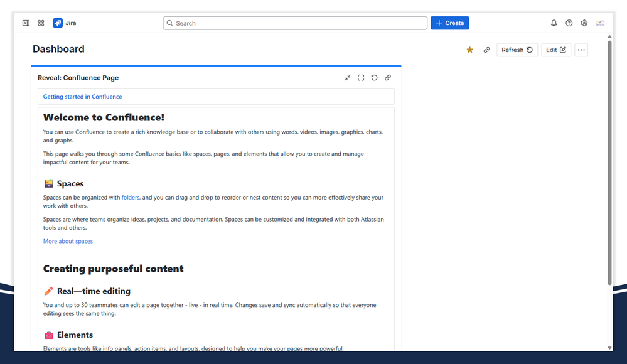Click the Dashboard title text

pos(58,49)
